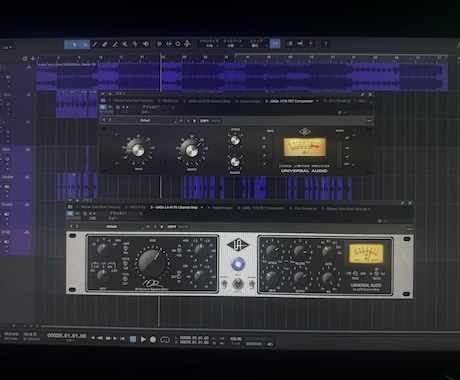Collapse arrow at top-left of 1176 window
This screenshot has width=460, height=380.
pos(103,94)
